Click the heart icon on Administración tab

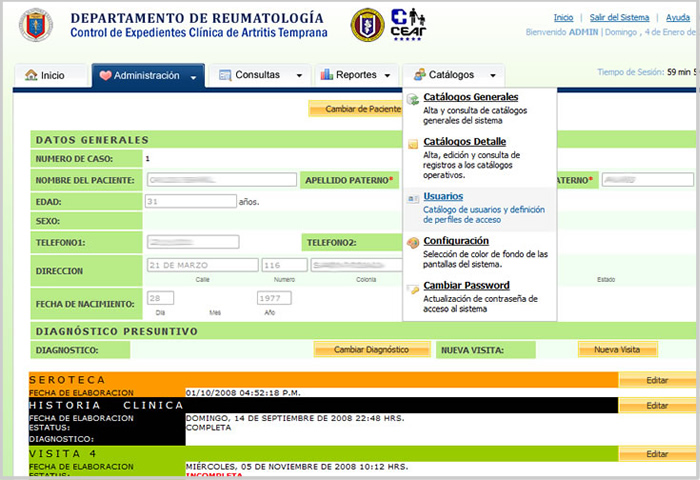click(x=105, y=75)
